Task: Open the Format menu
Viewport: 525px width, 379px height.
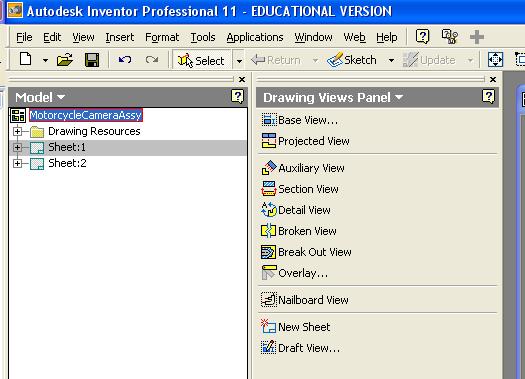Action: [162, 37]
